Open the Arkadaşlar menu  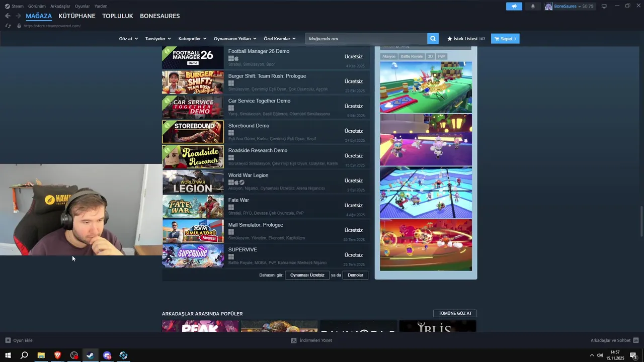click(x=60, y=6)
